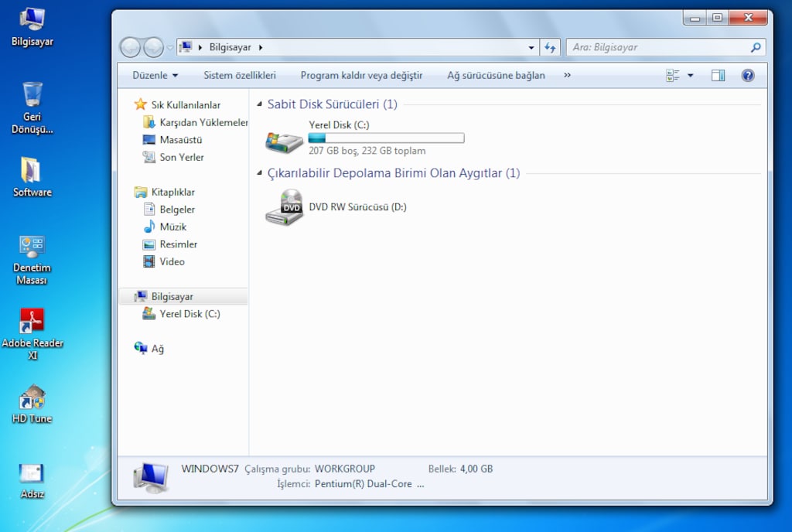Click the change view icon
This screenshot has width=792, height=532.
click(673, 76)
